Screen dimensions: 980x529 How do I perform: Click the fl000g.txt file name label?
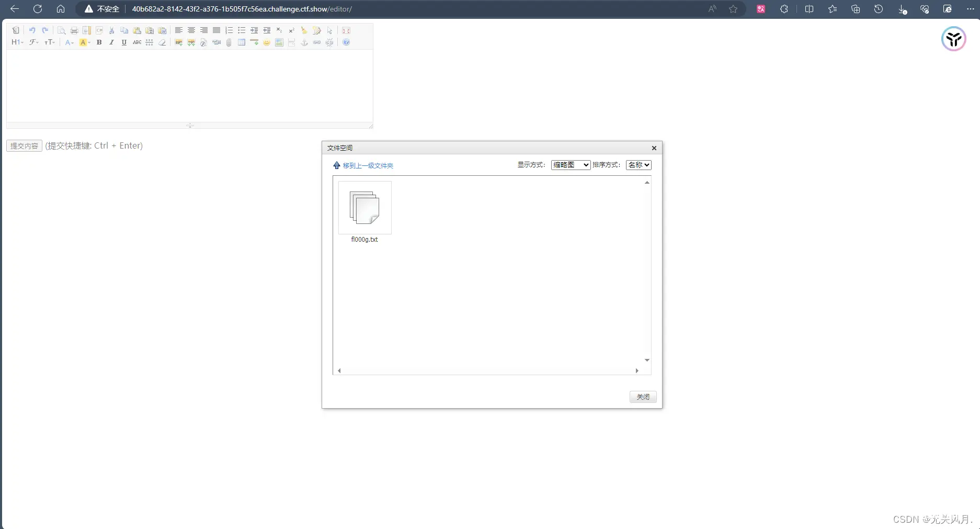tap(364, 240)
